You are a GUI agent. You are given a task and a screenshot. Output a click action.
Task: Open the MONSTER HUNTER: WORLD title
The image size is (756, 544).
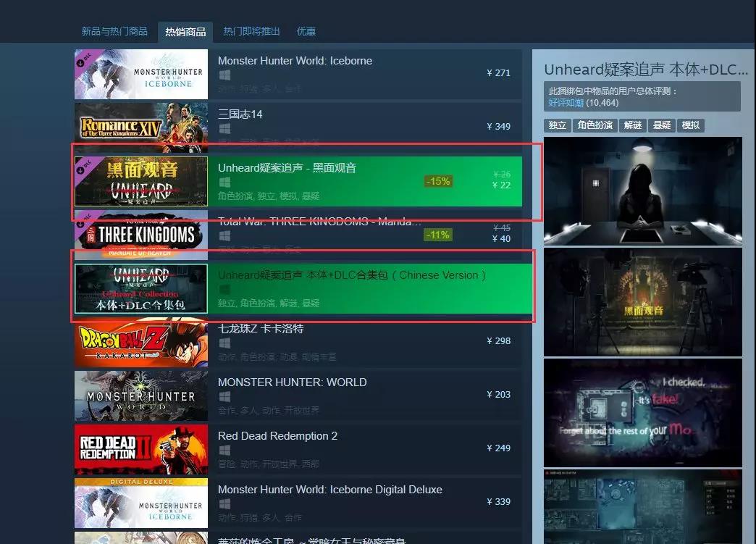tap(292, 382)
